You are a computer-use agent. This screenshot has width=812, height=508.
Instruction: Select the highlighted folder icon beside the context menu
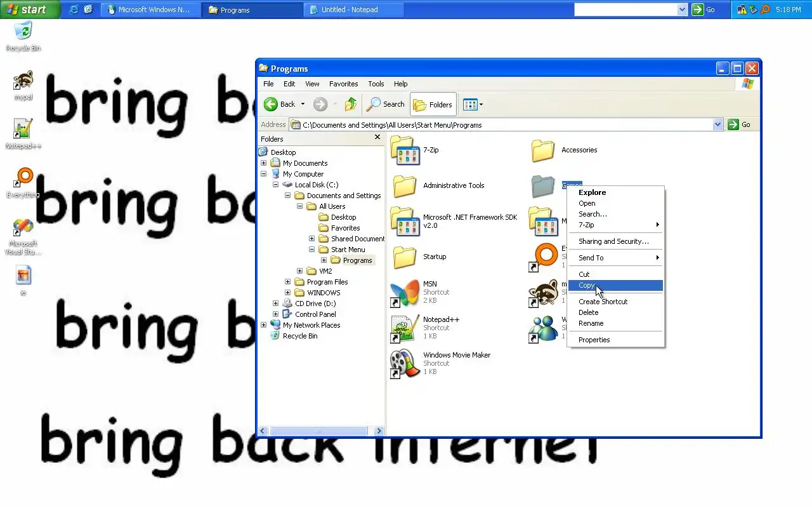[543, 186]
